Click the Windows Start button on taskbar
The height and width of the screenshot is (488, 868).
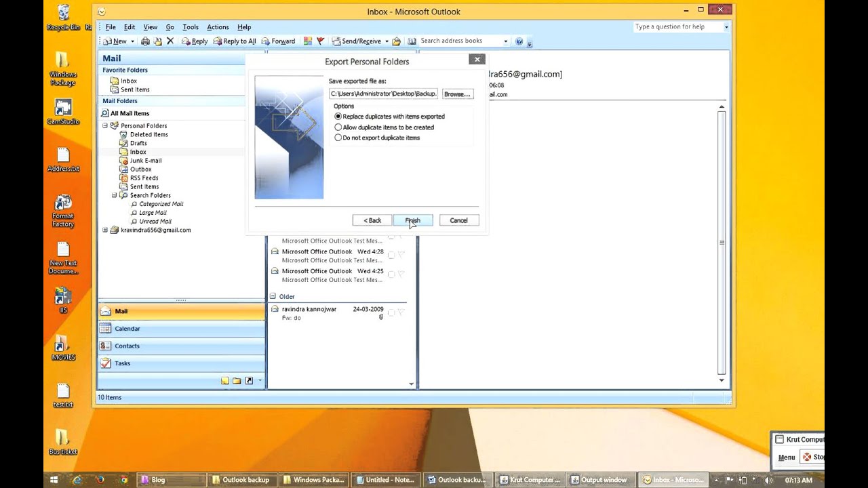(54, 480)
